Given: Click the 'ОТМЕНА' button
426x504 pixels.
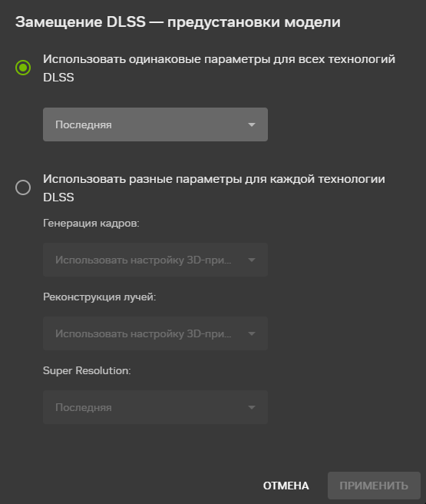Looking at the screenshot, I should pos(286,486).
